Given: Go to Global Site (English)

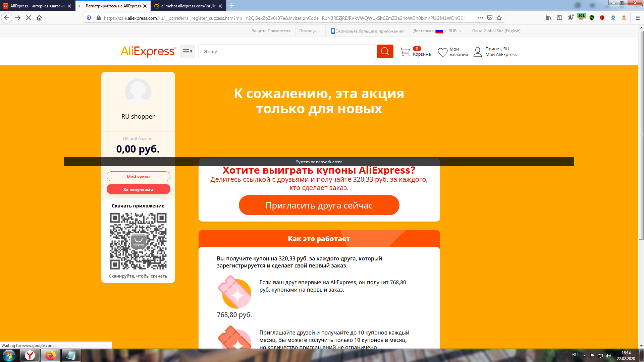Looking at the screenshot, I should tap(496, 31).
